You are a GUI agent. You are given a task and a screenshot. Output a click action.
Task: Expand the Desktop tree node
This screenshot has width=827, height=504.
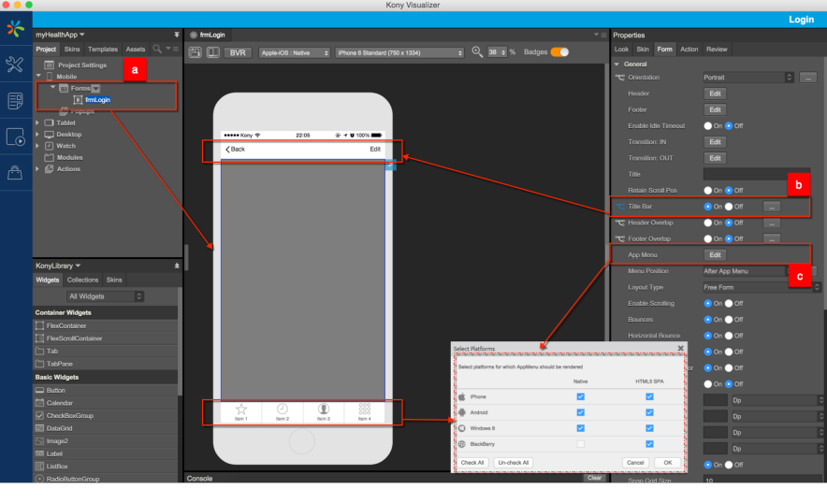37,135
